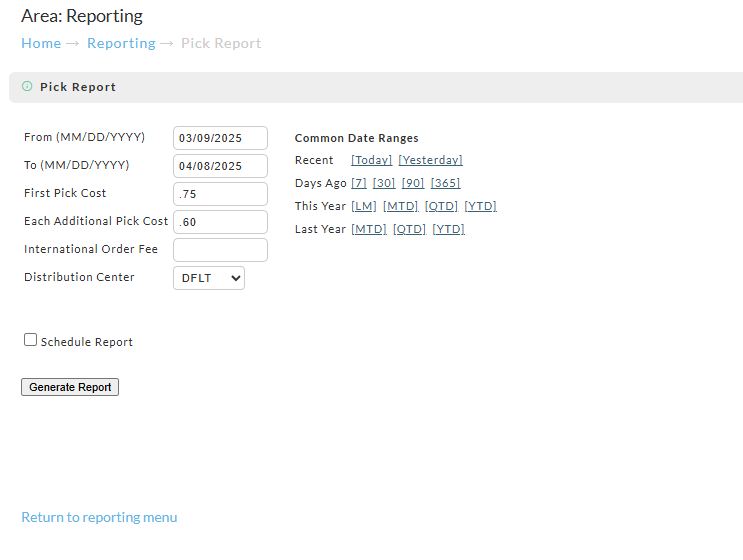This screenshot has height=560, width=743.
Task: Click the info icon beside Pick Report
Action: [x=27, y=86]
